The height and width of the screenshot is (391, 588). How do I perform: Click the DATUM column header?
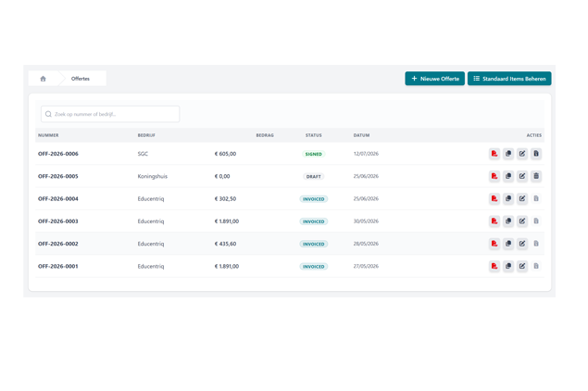click(x=361, y=135)
